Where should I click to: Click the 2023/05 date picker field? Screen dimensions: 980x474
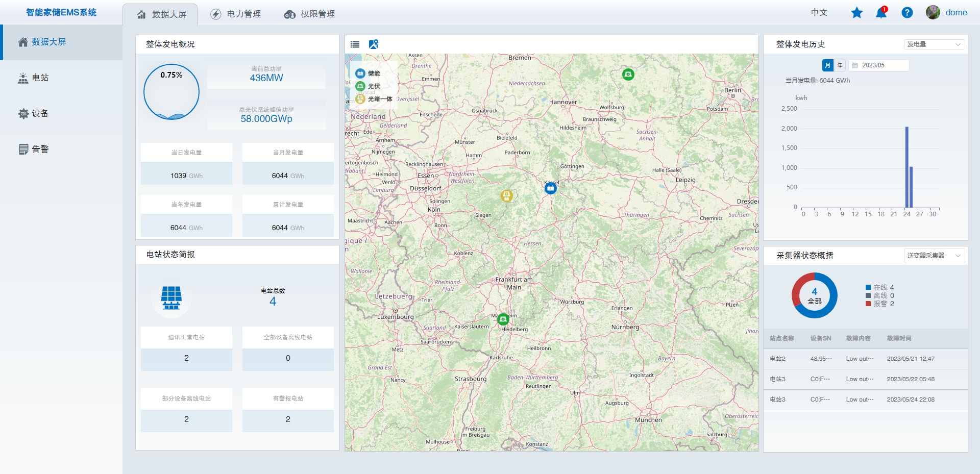[878, 65]
